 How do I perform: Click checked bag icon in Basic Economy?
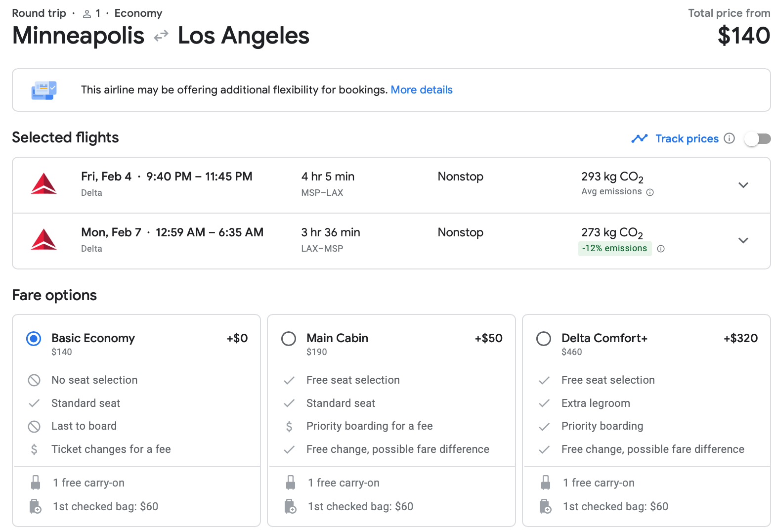(35, 506)
